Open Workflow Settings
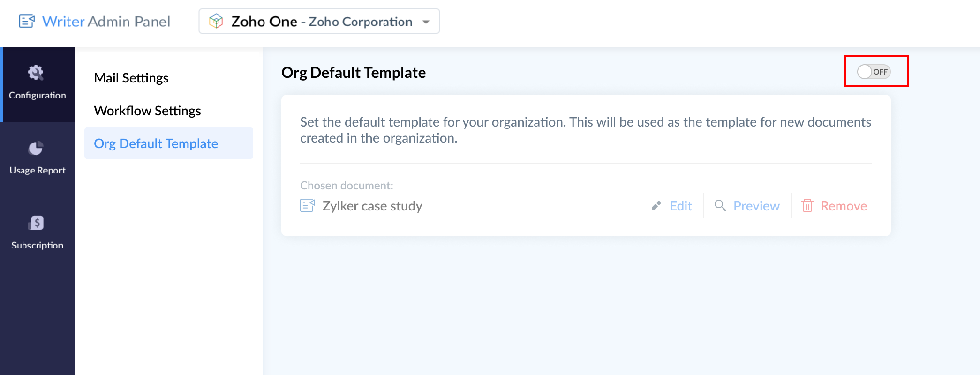Screen dimensions: 980x375 pyautogui.click(x=147, y=111)
